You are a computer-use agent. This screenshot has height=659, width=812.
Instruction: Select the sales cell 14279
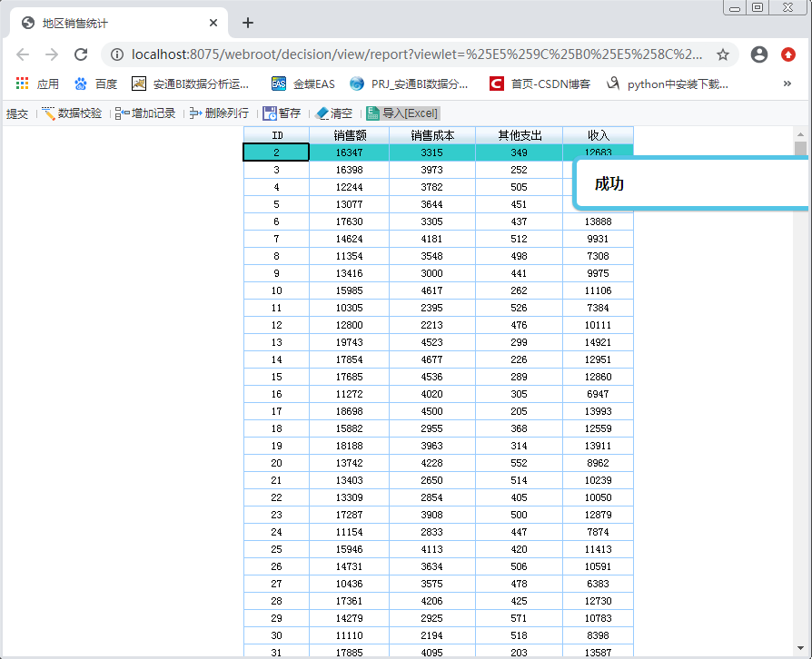coord(350,618)
